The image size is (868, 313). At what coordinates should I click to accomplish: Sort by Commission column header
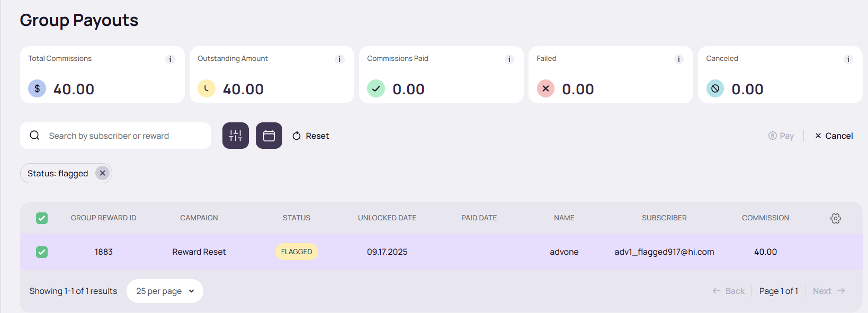pyautogui.click(x=765, y=218)
